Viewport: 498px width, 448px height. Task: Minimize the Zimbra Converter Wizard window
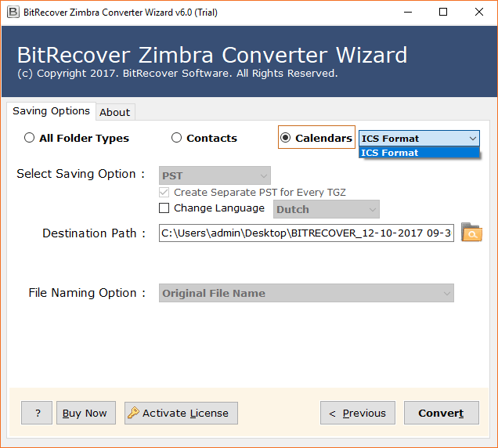click(408, 13)
